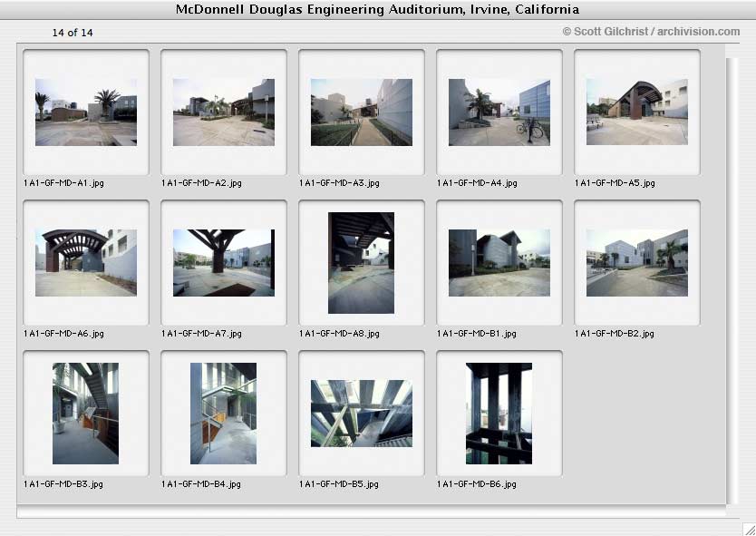Click the filename label 1A1-GF-MD-B1.jpg
This screenshot has width=756, height=536.
[477, 334]
